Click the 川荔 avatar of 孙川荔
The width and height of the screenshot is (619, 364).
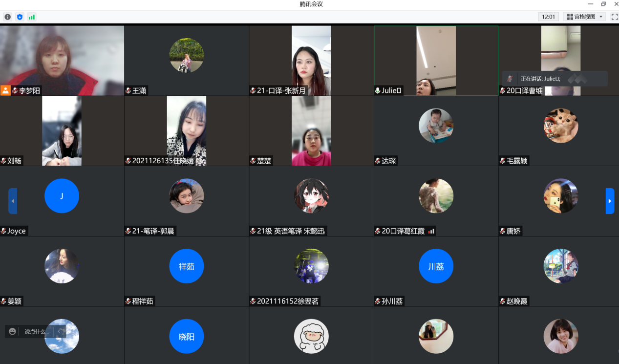coord(436,266)
